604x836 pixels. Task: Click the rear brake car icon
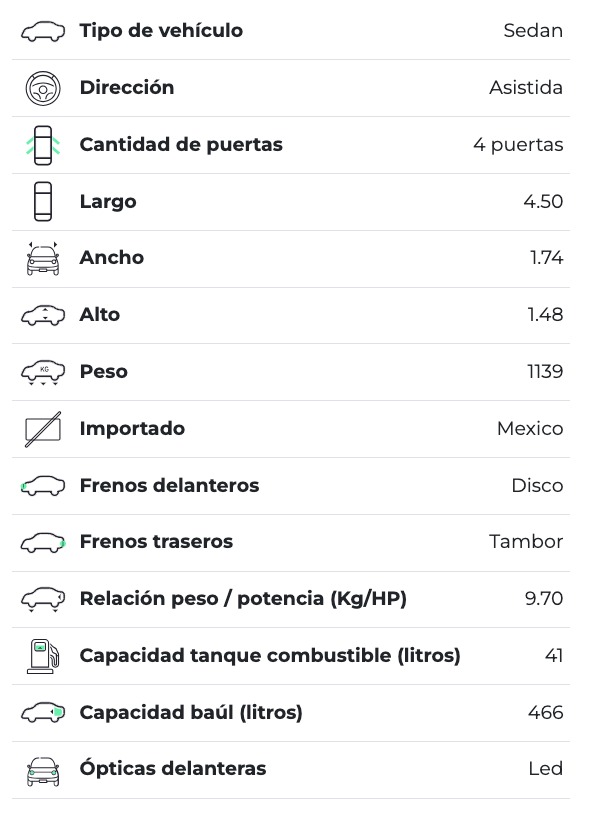(42, 542)
